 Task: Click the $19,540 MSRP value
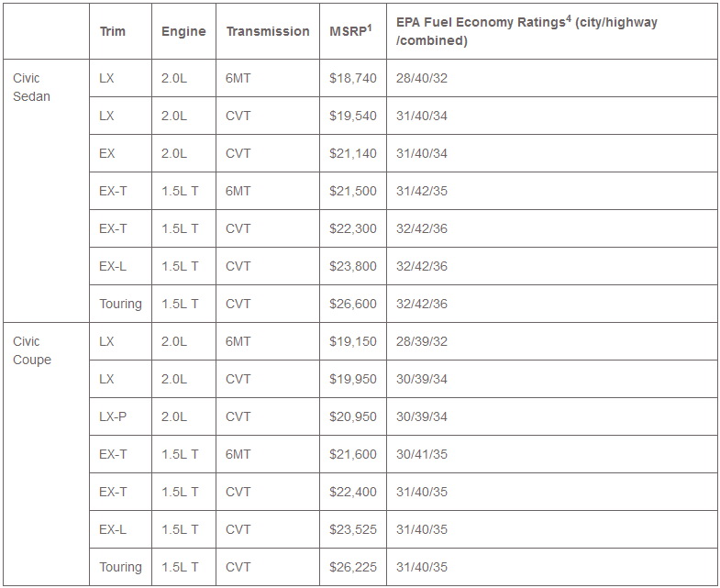point(353,116)
